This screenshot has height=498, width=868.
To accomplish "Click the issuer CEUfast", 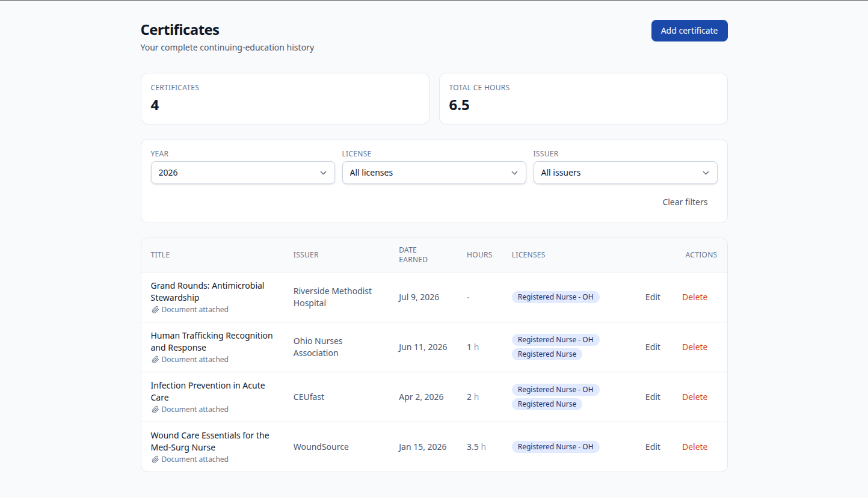I will [x=309, y=397].
